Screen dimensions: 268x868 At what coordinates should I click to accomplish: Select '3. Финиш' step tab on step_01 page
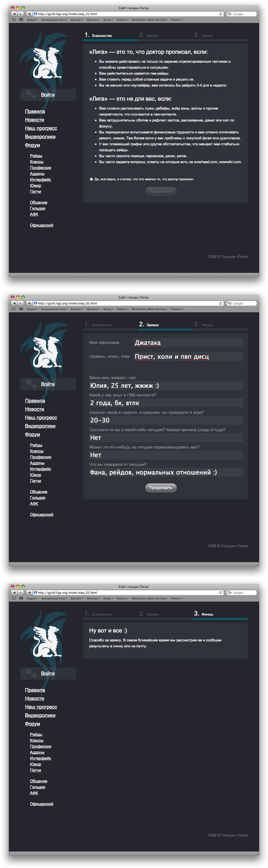pos(204,35)
